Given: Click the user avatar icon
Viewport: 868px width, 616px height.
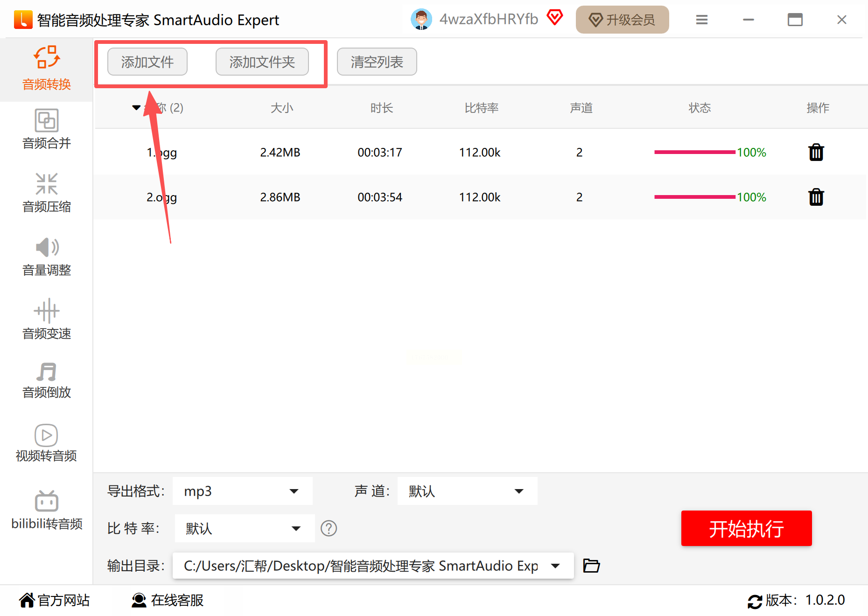Looking at the screenshot, I should [x=421, y=20].
